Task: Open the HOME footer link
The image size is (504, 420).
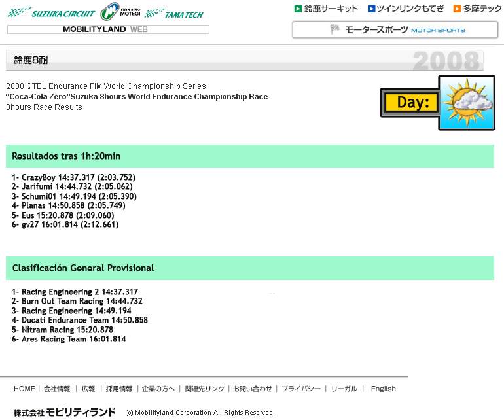Action: click(x=24, y=389)
